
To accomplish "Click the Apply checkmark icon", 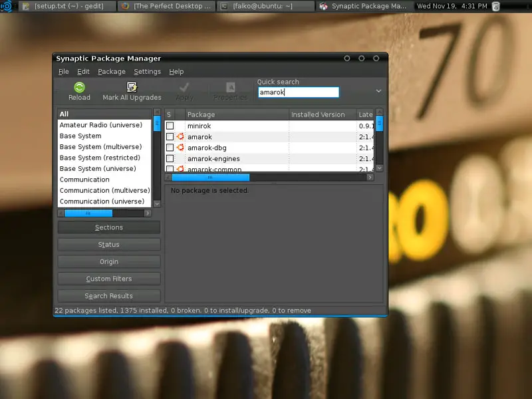I will tap(184, 87).
